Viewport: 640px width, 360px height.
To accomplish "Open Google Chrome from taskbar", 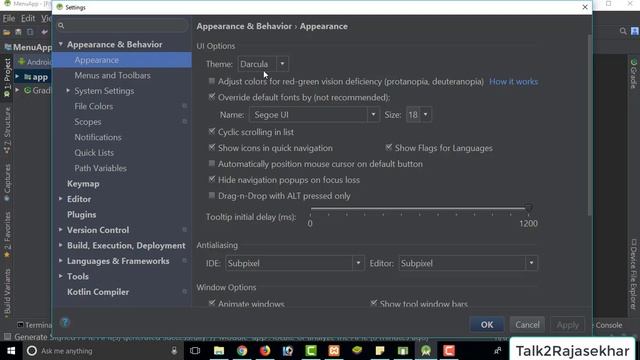I will [x=242, y=351].
